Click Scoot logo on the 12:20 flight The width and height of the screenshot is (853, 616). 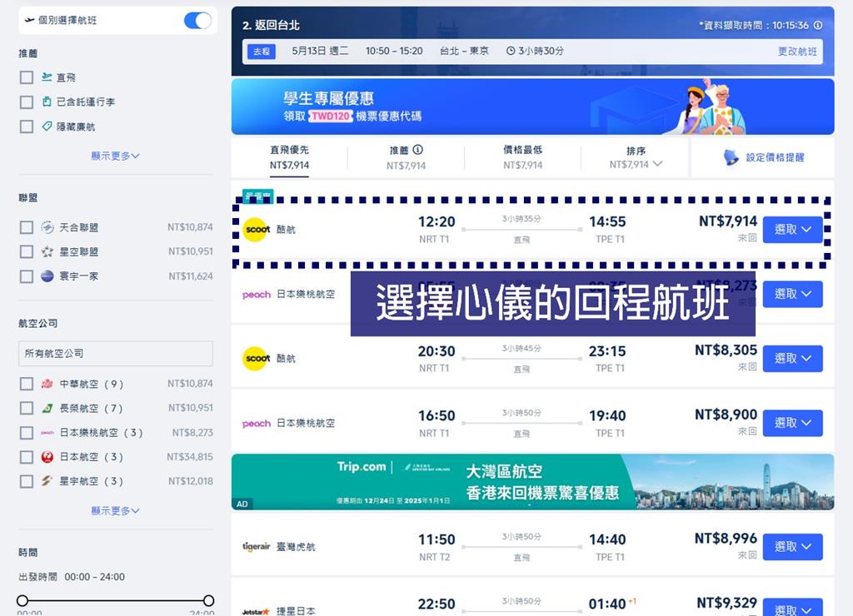[257, 230]
